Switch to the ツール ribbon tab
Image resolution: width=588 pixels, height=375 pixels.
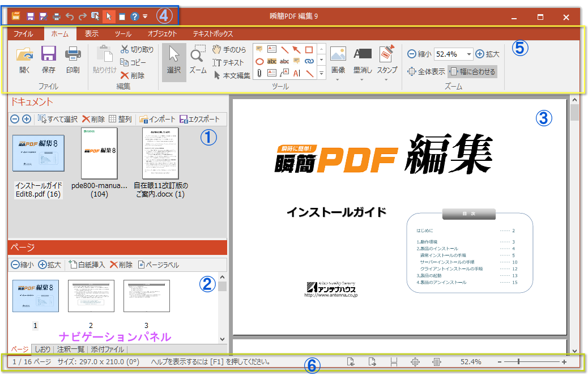click(123, 34)
